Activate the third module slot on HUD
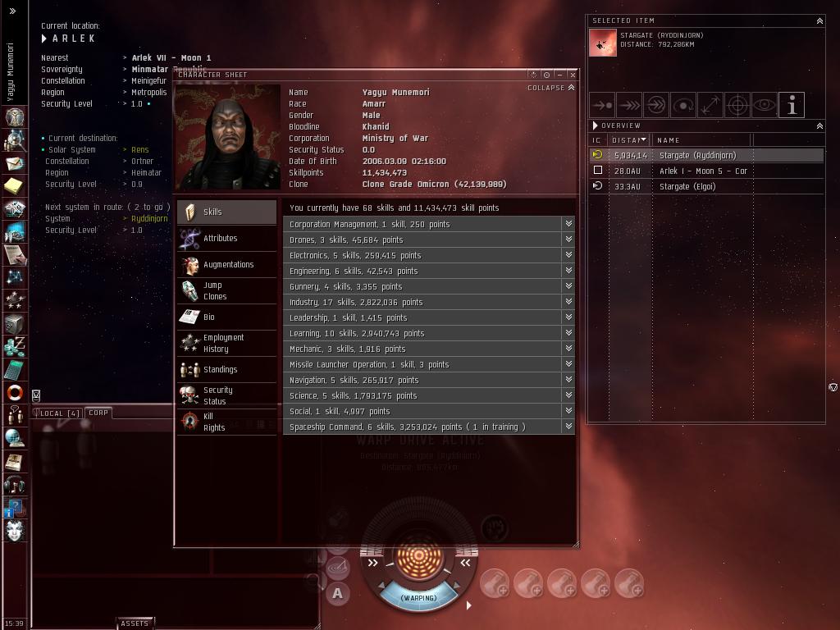 (561, 583)
